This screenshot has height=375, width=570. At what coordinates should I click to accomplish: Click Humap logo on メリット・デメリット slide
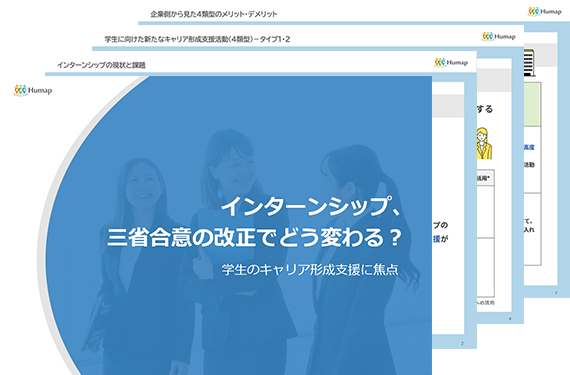point(545,11)
